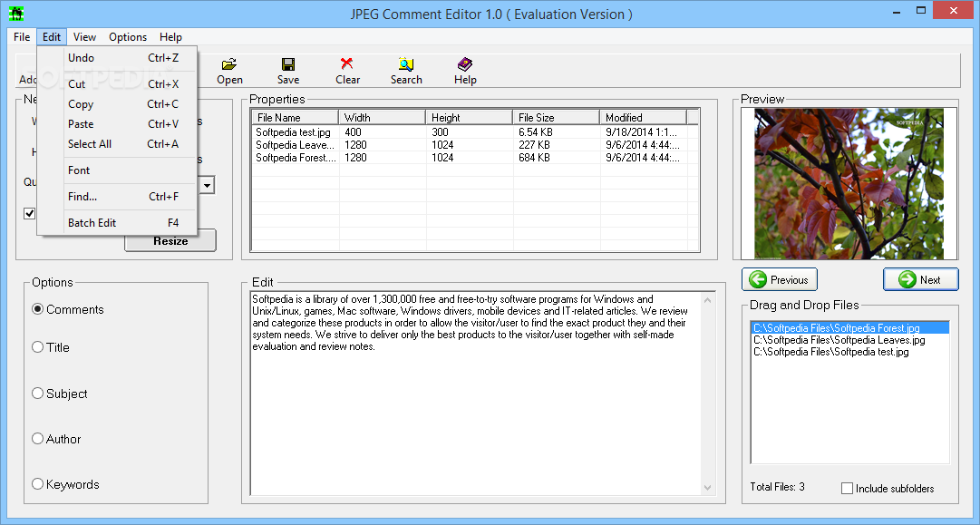Click the 227 KB file size cell

click(x=534, y=144)
